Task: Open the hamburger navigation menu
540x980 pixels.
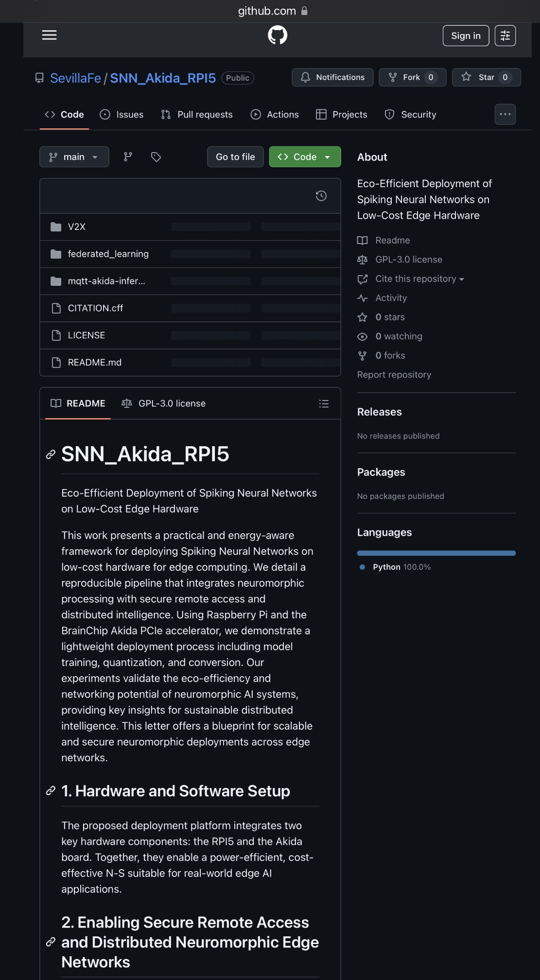Action: click(49, 35)
